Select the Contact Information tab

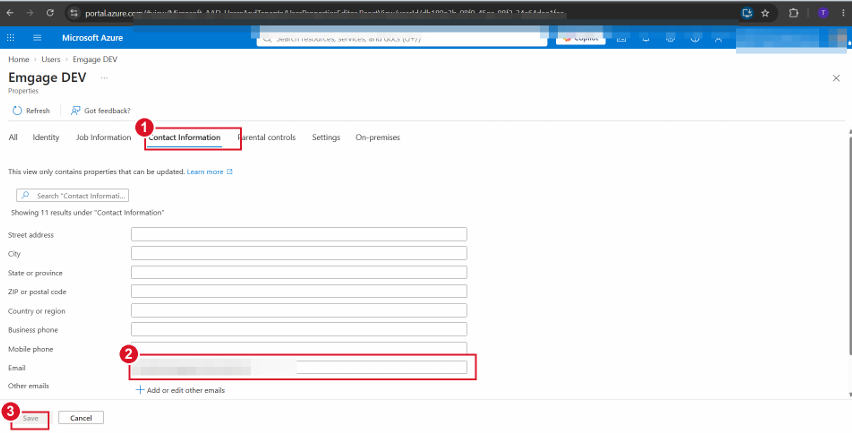(x=184, y=137)
